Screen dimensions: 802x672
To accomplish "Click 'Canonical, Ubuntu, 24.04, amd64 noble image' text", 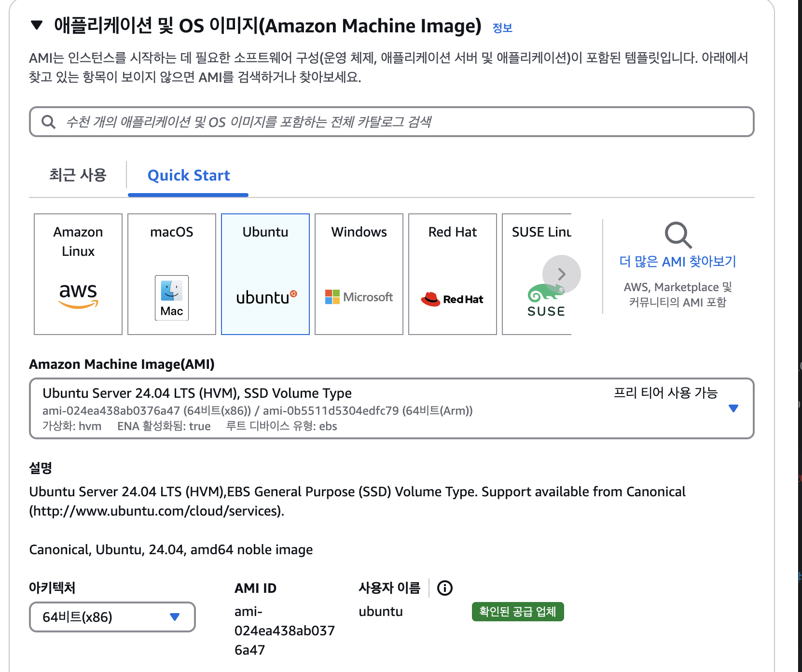I will pos(171,550).
